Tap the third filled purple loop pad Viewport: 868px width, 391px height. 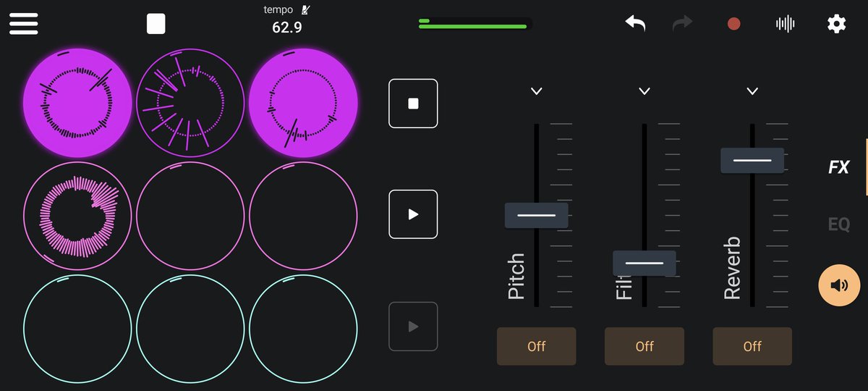pyautogui.click(x=303, y=103)
